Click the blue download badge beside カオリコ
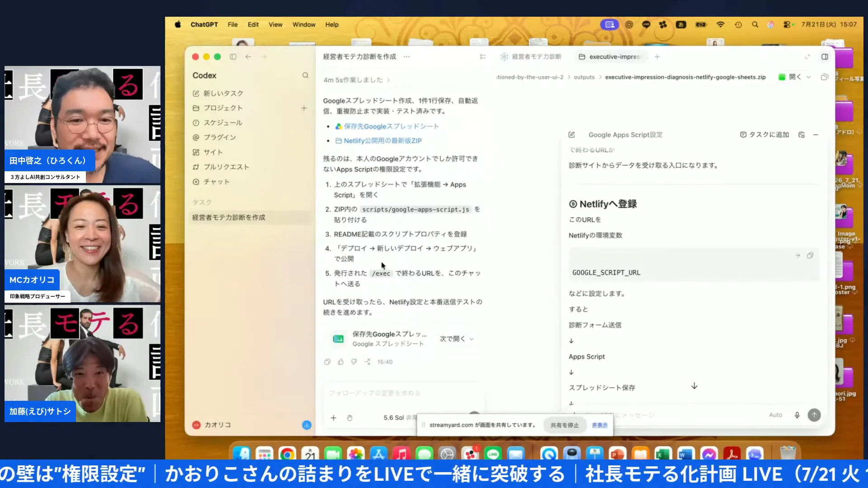Viewport: 868px width, 488px height. pos(307,425)
